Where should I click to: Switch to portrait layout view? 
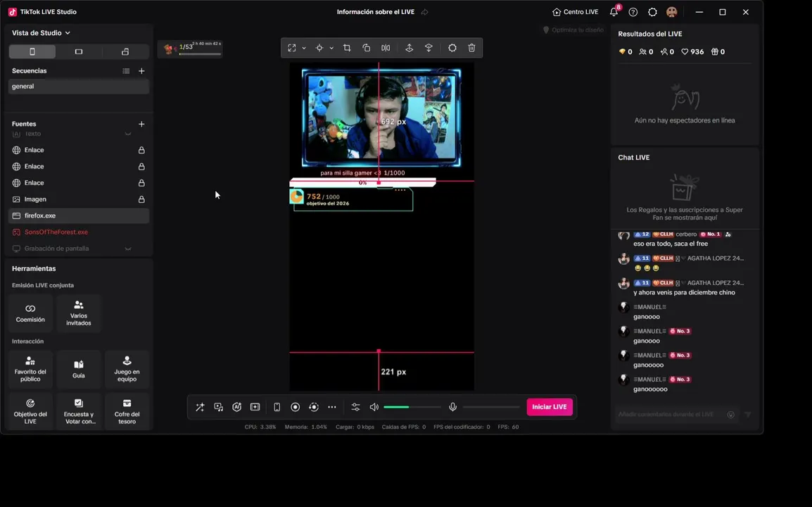[x=32, y=52]
